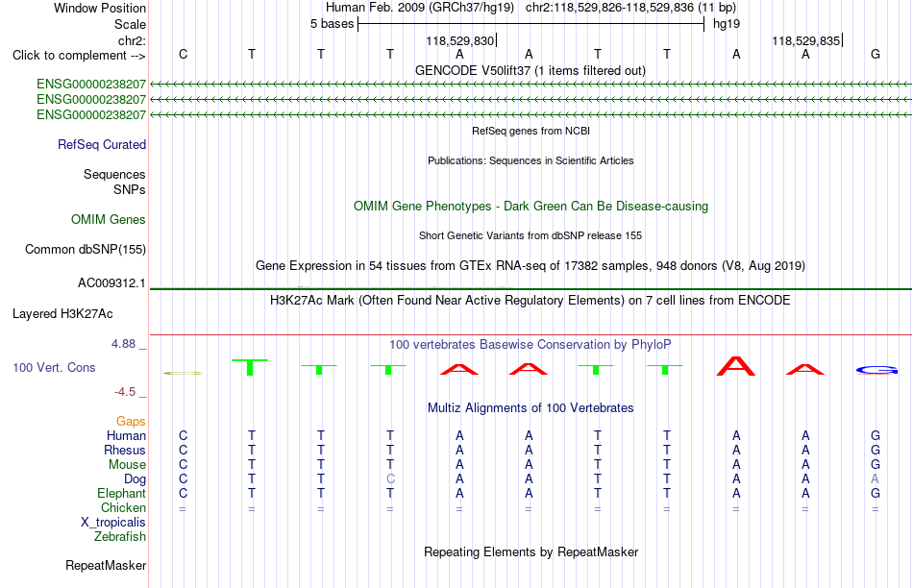Open 'GENCODE V50lift37 (1 items filtered out)' title
The height and width of the screenshot is (588, 913).
click(531, 70)
